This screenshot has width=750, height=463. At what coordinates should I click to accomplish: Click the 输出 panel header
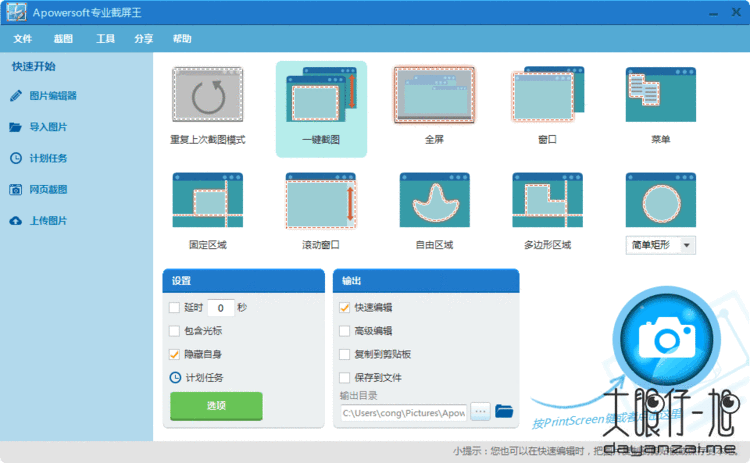[x=426, y=281]
